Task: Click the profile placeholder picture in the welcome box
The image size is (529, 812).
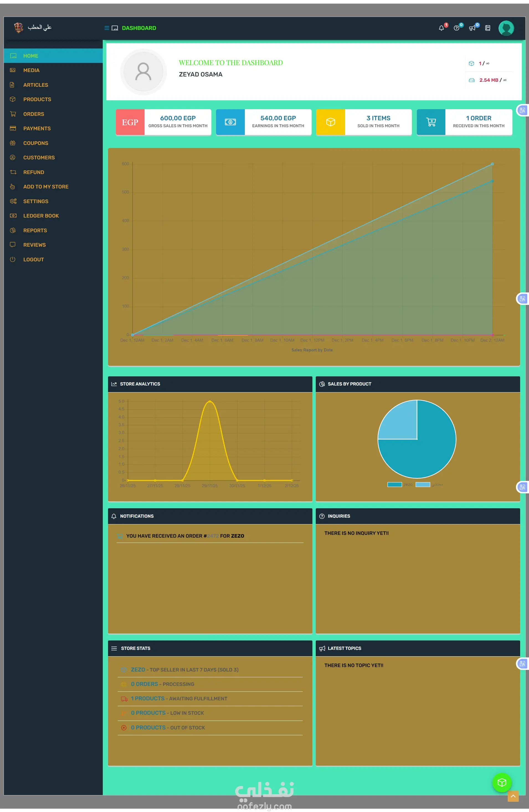Action: (143, 72)
